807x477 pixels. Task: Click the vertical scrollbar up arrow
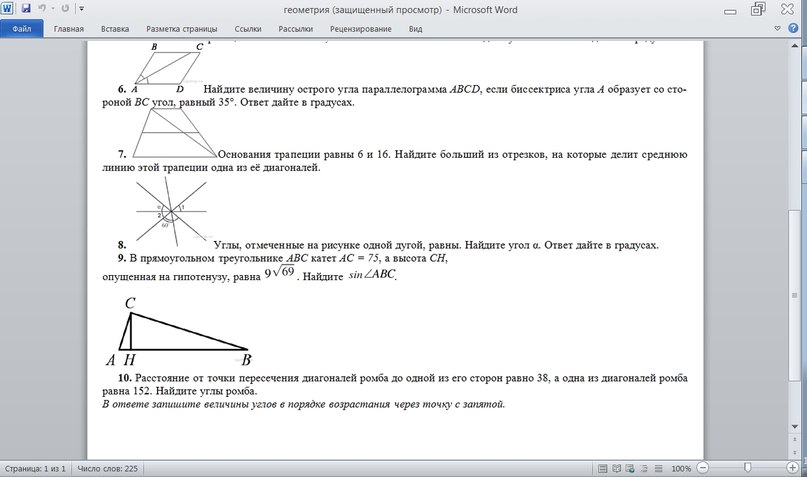coord(794,45)
